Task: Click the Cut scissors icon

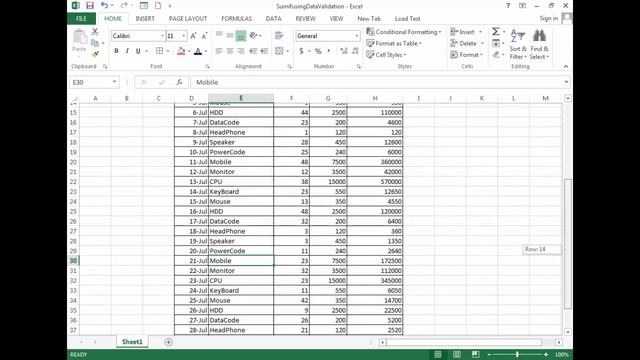Action: 95,31
